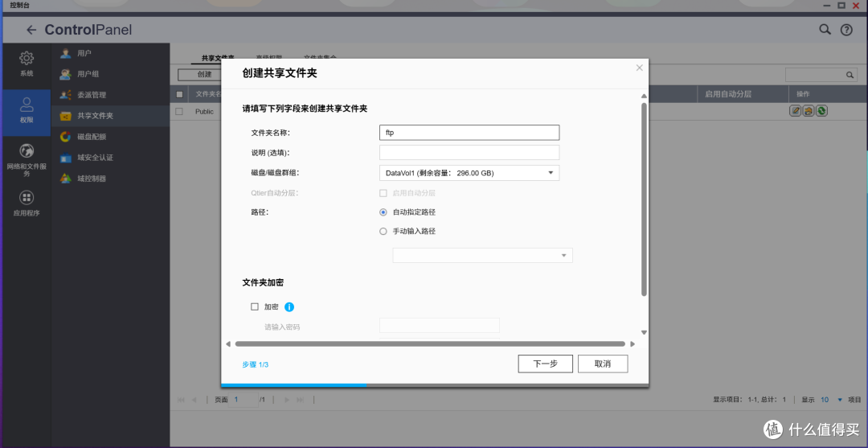Click the green refresh icon for Public
This screenshot has height=448, width=868.
coord(821,111)
